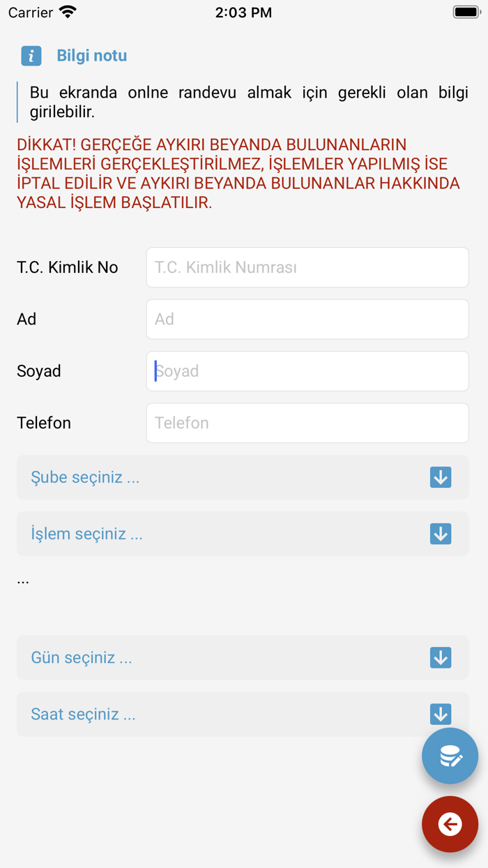This screenshot has width=488, height=868.
Task: Tap the 2:03 PM clock in status bar
Action: tap(244, 11)
